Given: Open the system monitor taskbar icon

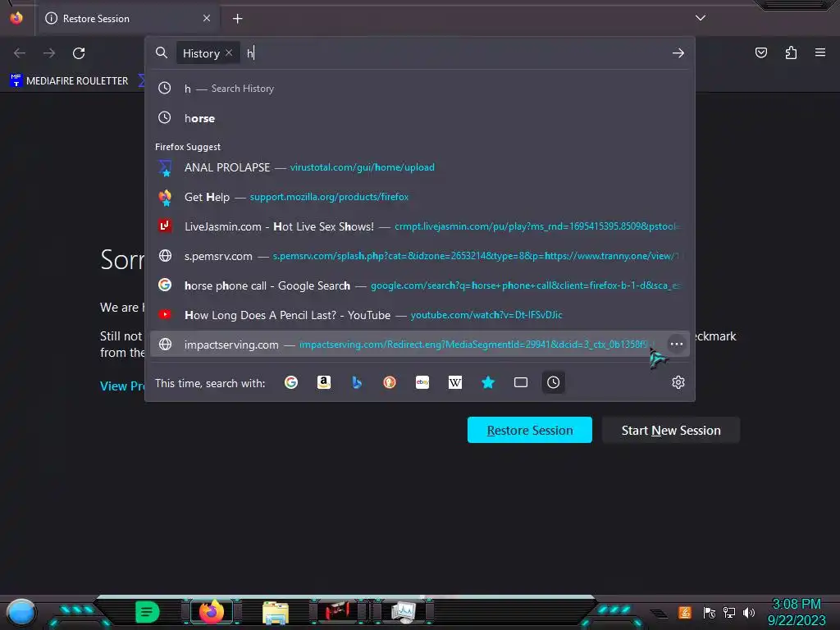Looking at the screenshot, I should click(x=403, y=612).
